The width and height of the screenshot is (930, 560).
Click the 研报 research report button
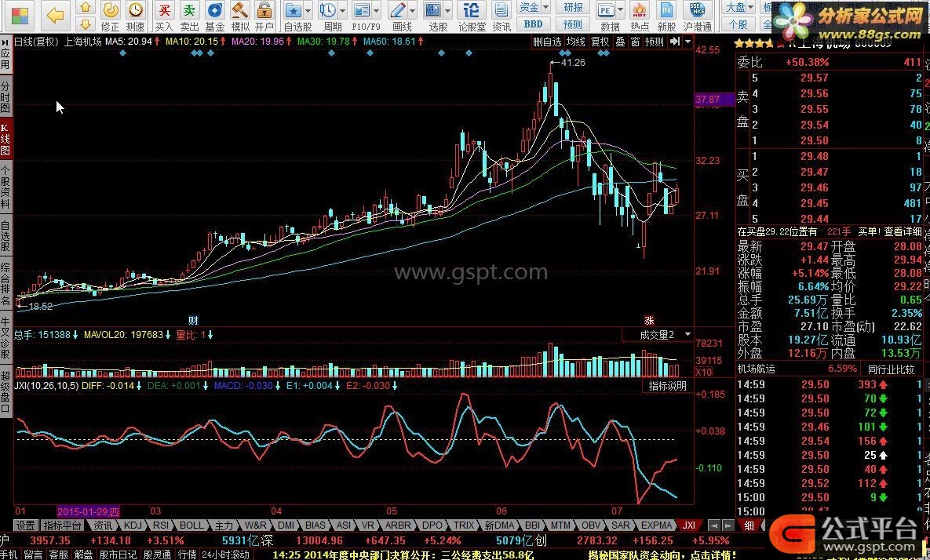(572, 7)
